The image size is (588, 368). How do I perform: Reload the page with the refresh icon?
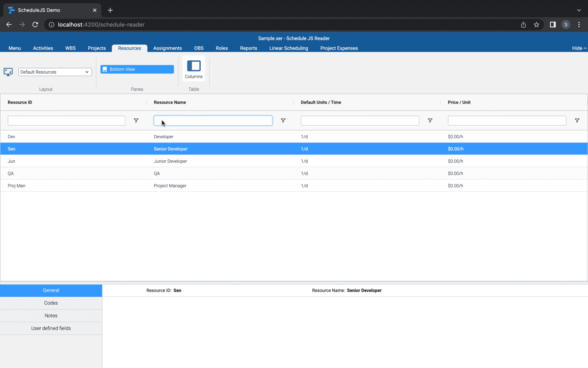(35, 24)
